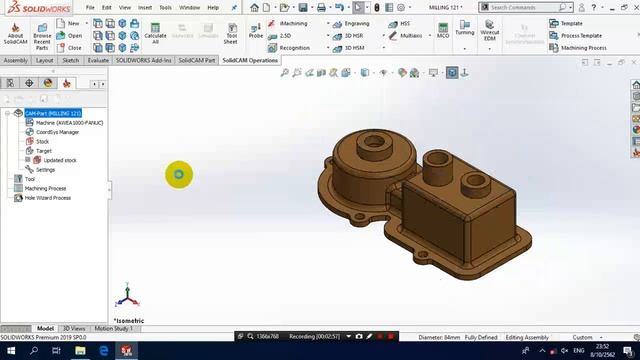Switch to the Evaluate tab
This screenshot has width=640, height=360.
tap(98, 60)
